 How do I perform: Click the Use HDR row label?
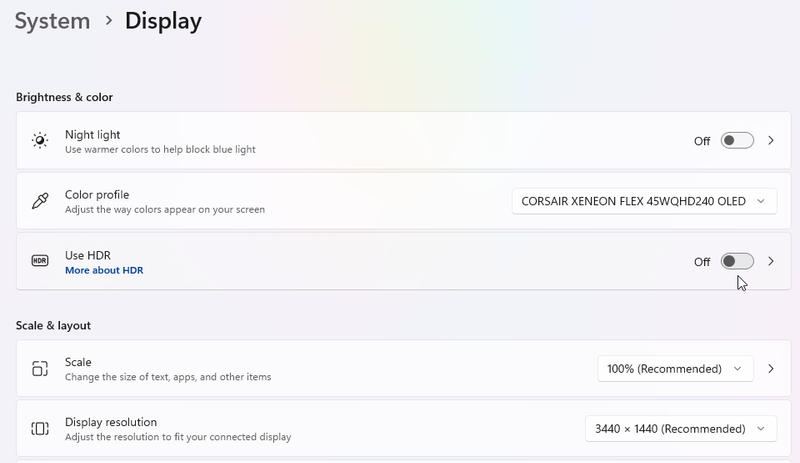(x=87, y=255)
